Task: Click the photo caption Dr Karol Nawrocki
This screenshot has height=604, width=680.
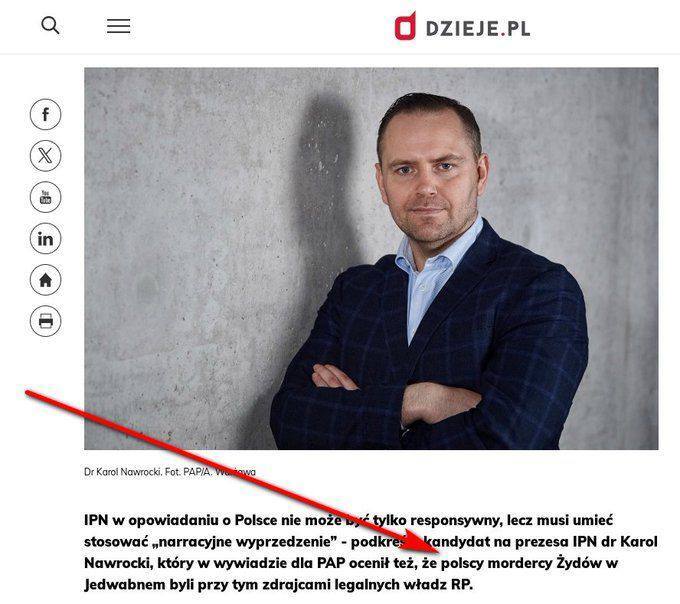Action: tap(123, 472)
